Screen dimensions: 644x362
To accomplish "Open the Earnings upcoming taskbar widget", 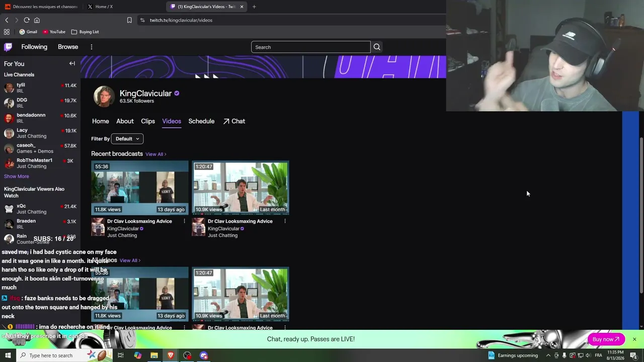I will pos(513,355).
